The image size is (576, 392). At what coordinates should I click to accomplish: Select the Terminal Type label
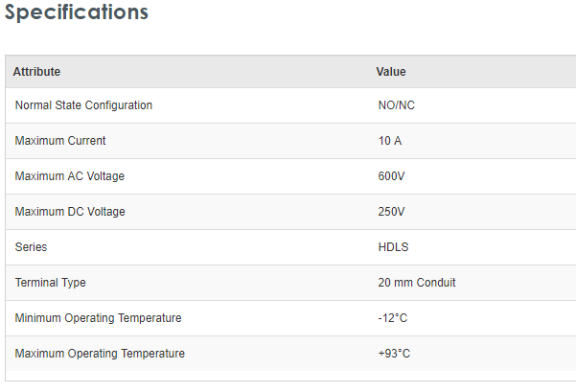pyautogui.click(x=51, y=283)
